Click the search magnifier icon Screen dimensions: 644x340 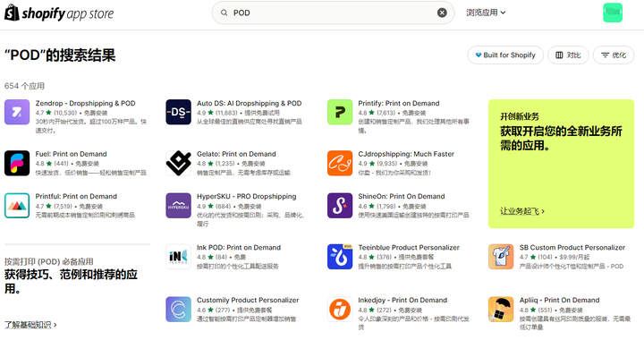224,13
